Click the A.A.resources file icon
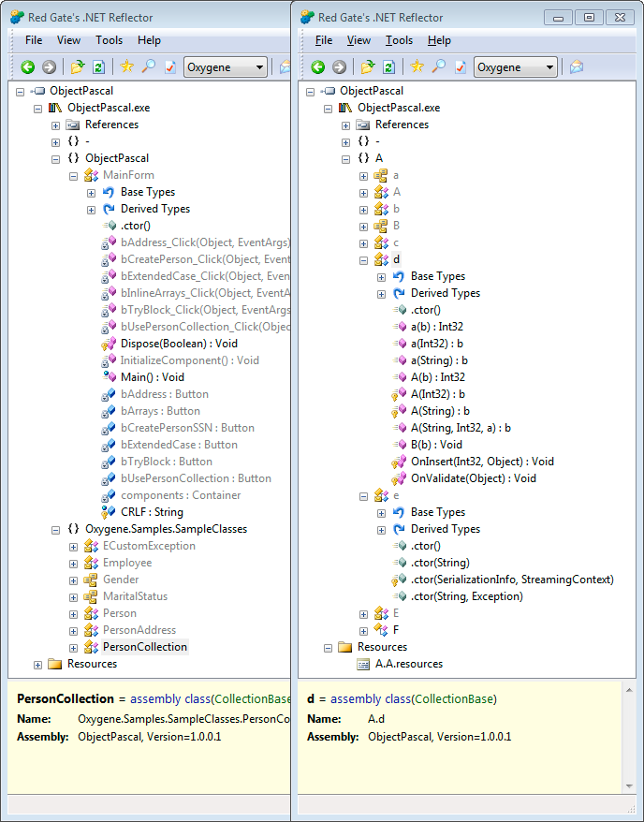 363,664
